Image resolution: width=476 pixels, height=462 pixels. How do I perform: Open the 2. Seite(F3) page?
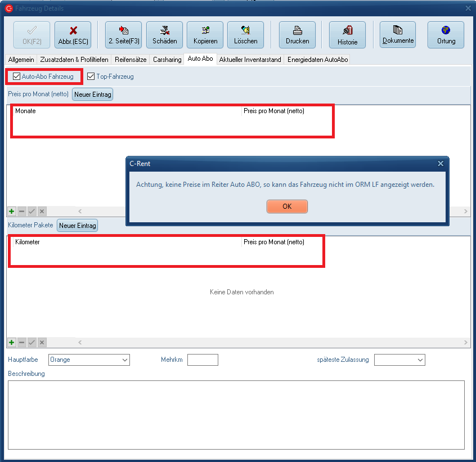coord(124,35)
